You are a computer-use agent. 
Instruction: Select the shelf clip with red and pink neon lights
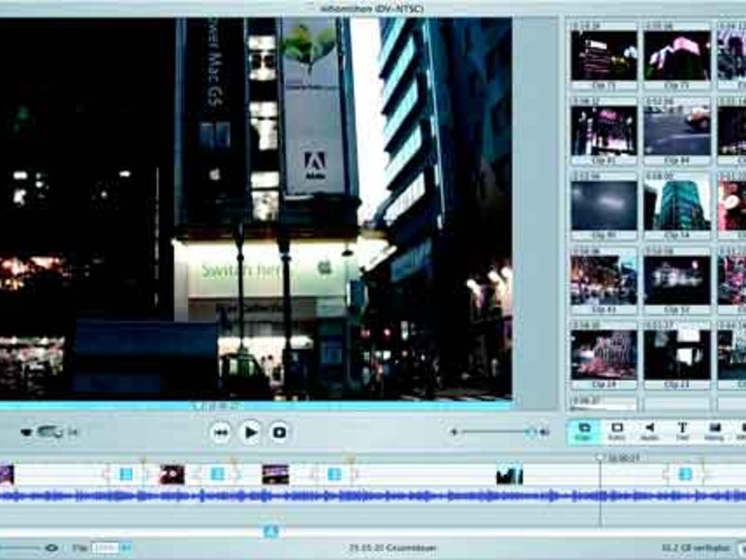[604, 355]
